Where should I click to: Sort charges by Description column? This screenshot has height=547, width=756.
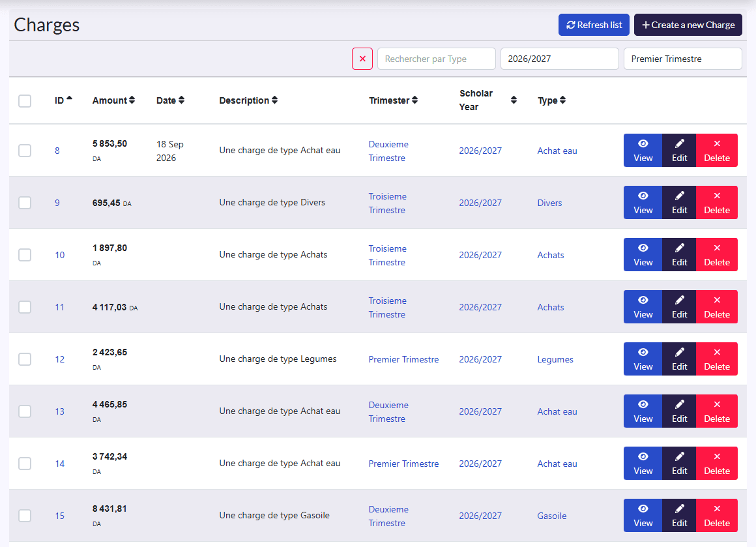(248, 100)
